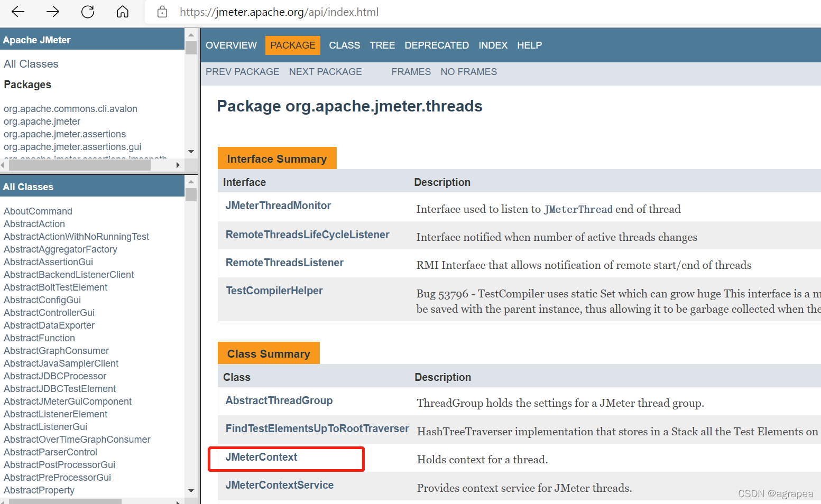The height and width of the screenshot is (504, 821).
Task: Open AbstractListenerElement class
Action: (x=56, y=414)
